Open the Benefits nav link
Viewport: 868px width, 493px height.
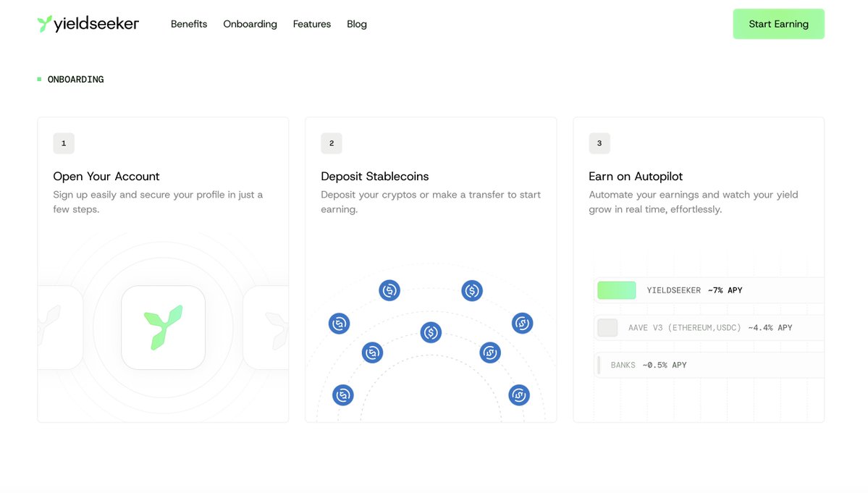click(x=189, y=24)
